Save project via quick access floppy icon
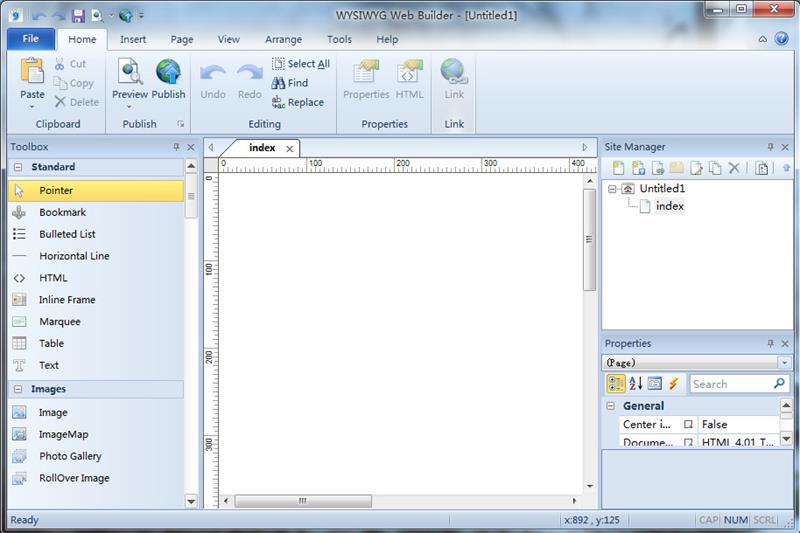Viewport: 800px width, 533px height. pyautogui.click(x=78, y=16)
